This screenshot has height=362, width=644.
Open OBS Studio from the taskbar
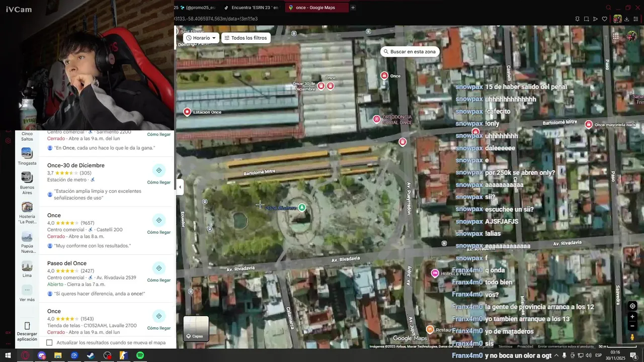[107, 355]
